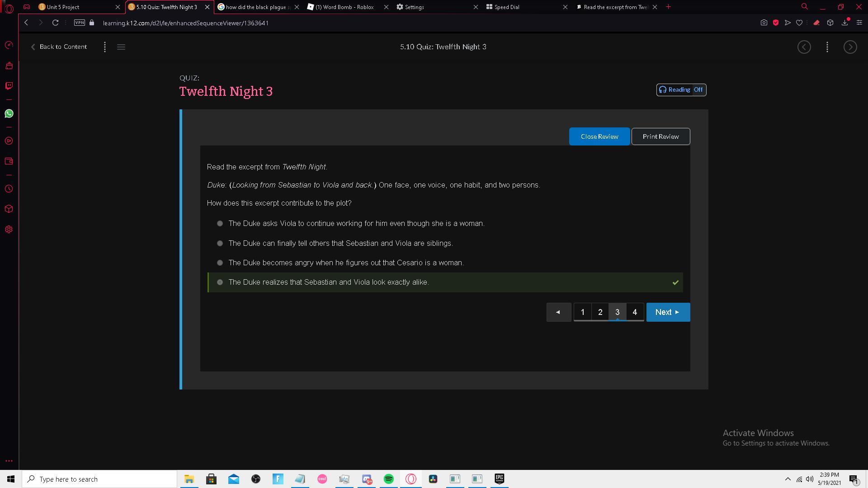Viewport: 868px width, 488px height.
Task: Open sidebar settings gear icon
Action: coord(9,230)
